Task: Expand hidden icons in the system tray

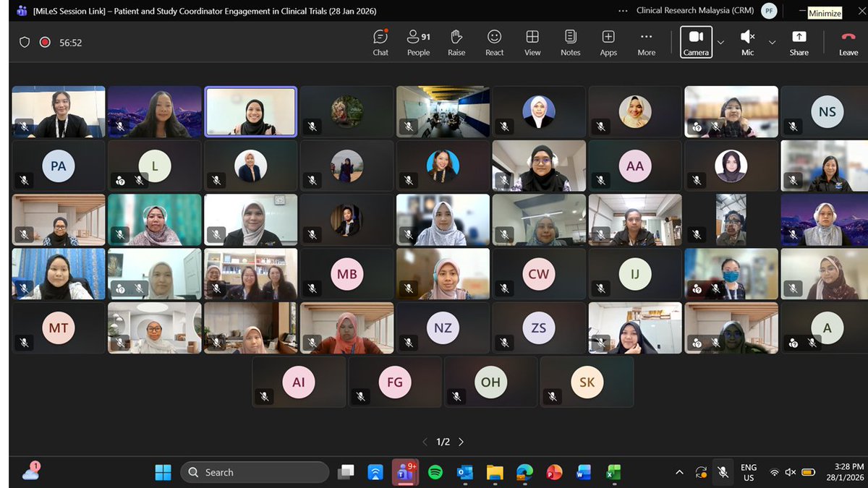Action: tap(678, 472)
